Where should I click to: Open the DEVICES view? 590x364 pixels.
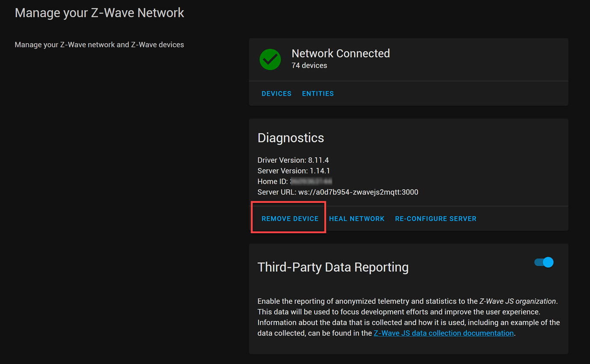pos(276,93)
